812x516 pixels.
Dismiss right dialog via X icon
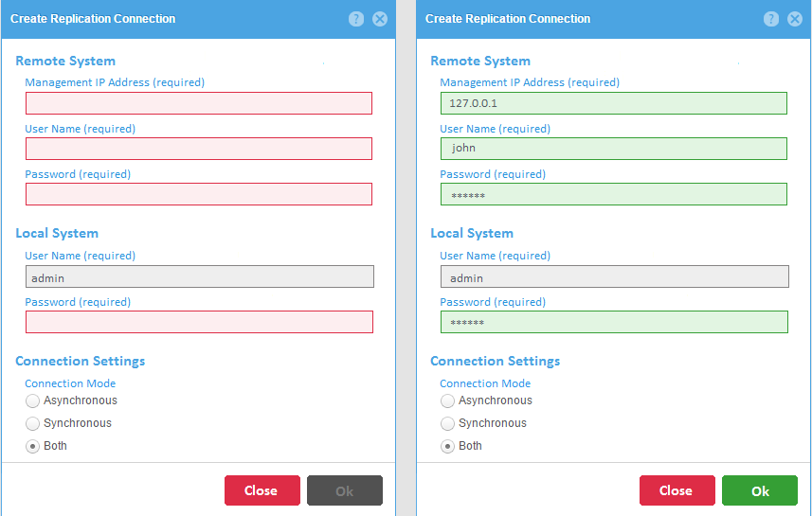point(794,19)
